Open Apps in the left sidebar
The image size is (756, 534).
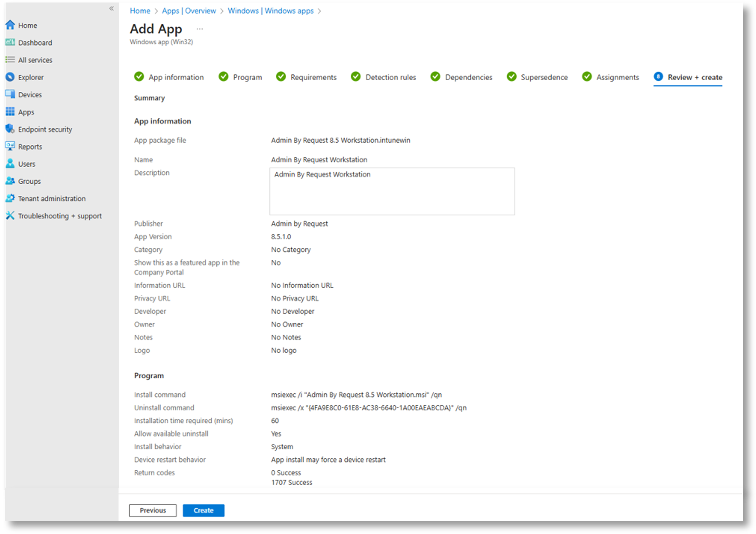pos(26,112)
